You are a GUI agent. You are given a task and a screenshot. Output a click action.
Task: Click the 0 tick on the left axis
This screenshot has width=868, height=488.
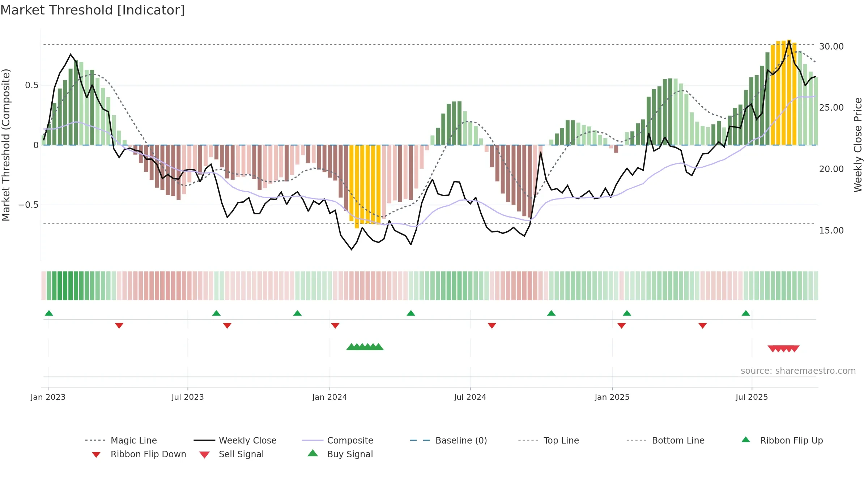point(36,145)
